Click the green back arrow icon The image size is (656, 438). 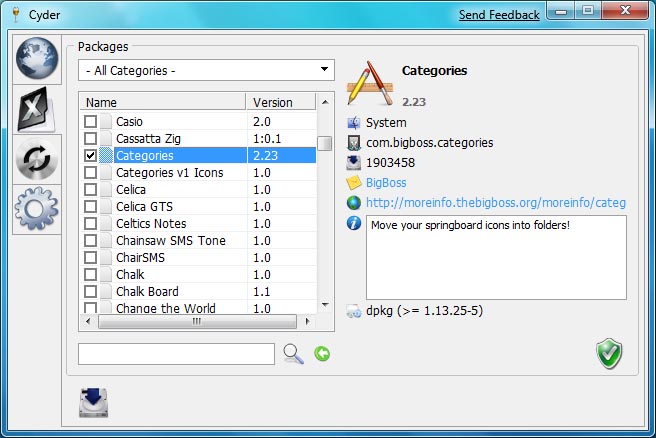[x=322, y=354]
